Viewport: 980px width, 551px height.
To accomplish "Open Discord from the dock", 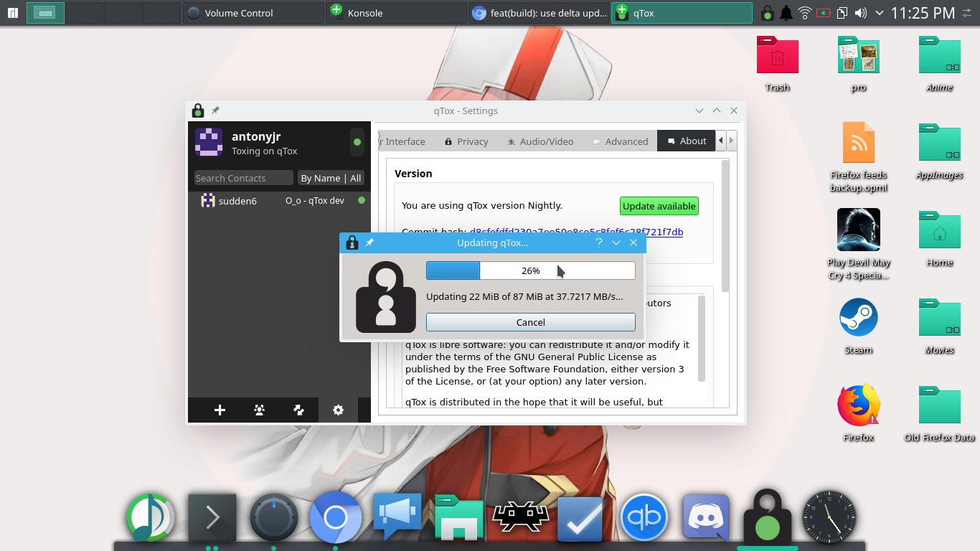I will pyautogui.click(x=705, y=517).
